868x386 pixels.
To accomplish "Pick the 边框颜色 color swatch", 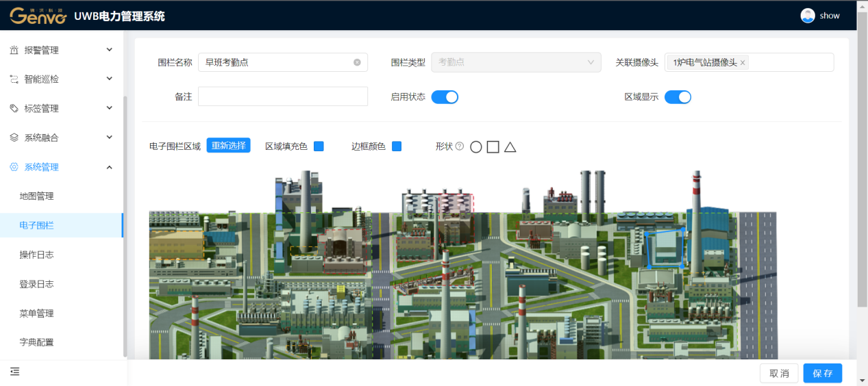I will [x=397, y=146].
